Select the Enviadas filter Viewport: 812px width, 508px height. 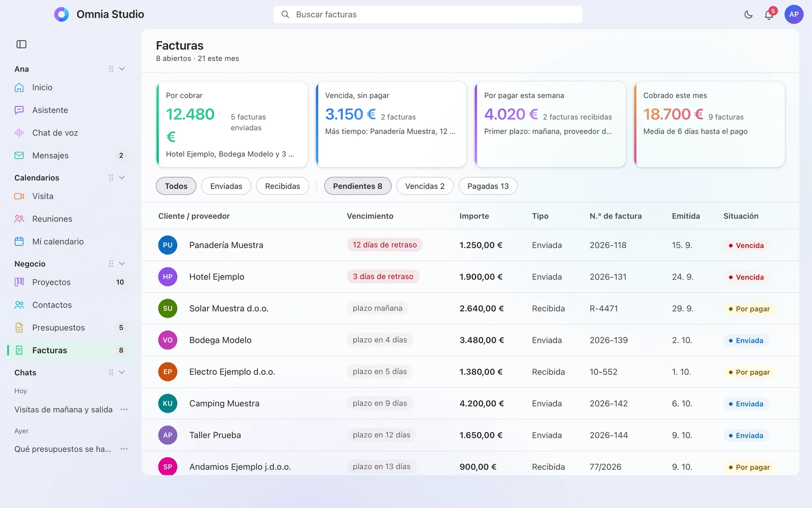[x=226, y=186]
